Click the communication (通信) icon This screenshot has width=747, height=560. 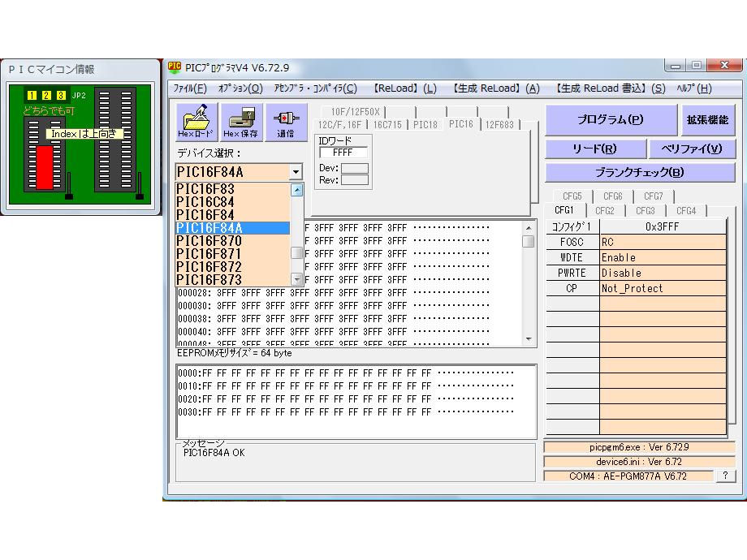click(x=286, y=122)
